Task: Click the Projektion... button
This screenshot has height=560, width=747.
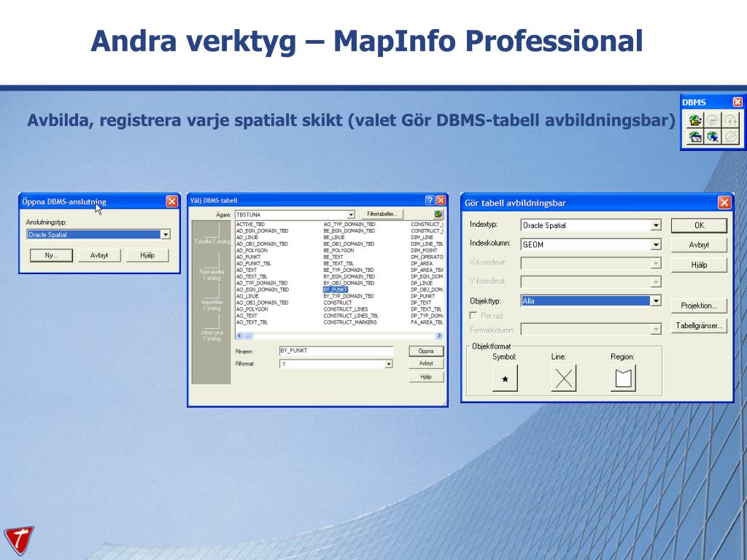Action: [699, 306]
